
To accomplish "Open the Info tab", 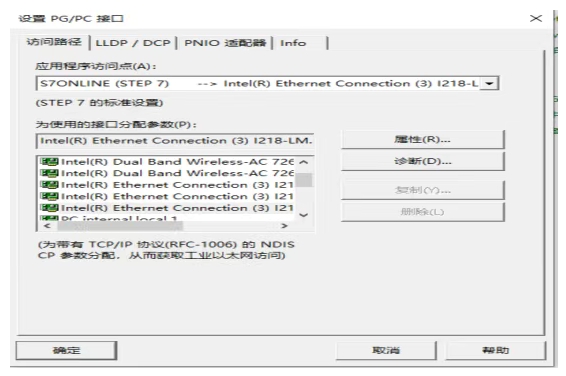I will tap(293, 43).
